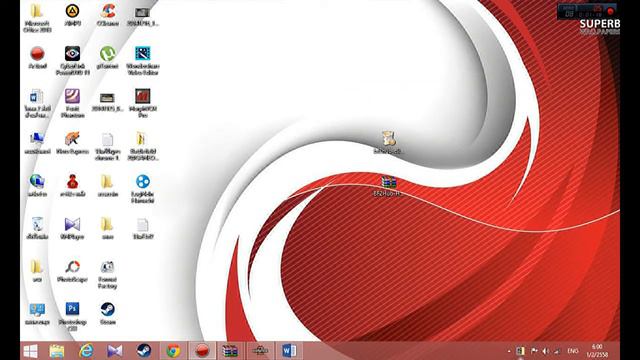Select the Word document file on the desktop
The height and width of the screenshot is (360, 640).
point(37,104)
